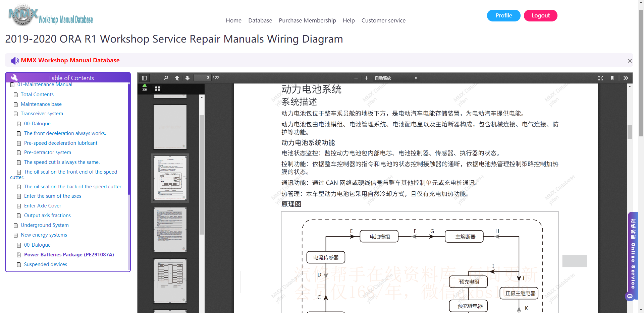Image resolution: width=644 pixels, height=313 pixels.
Task: Go to the Home page
Action: coord(234,20)
